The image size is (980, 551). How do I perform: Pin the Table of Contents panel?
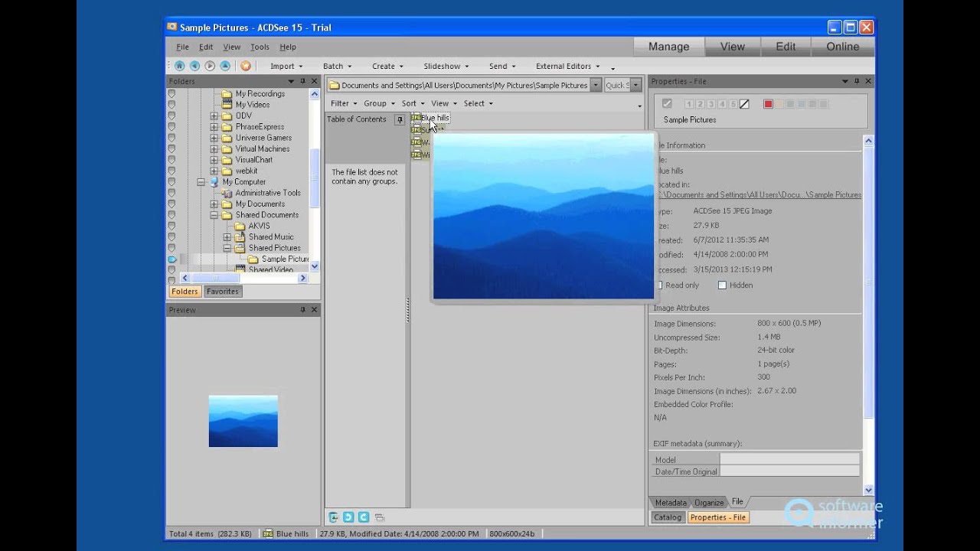coord(399,119)
